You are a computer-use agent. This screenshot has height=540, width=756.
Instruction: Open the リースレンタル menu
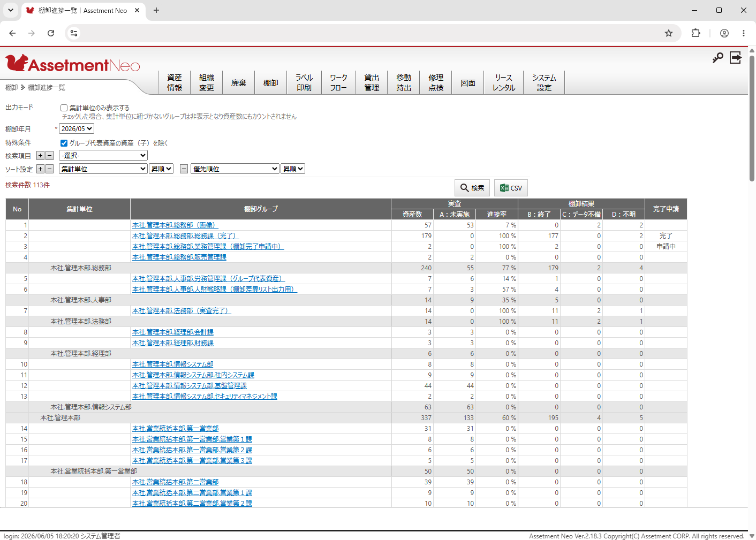504,83
